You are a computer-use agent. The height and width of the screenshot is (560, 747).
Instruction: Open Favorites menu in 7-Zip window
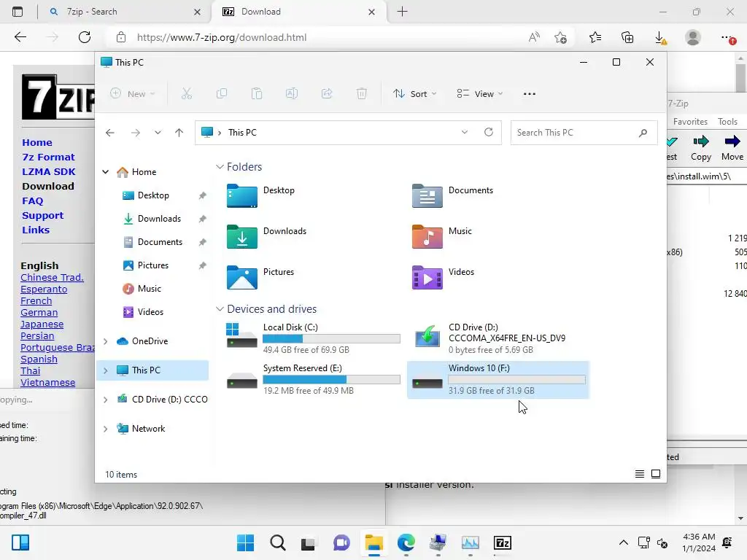tap(690, 122)
